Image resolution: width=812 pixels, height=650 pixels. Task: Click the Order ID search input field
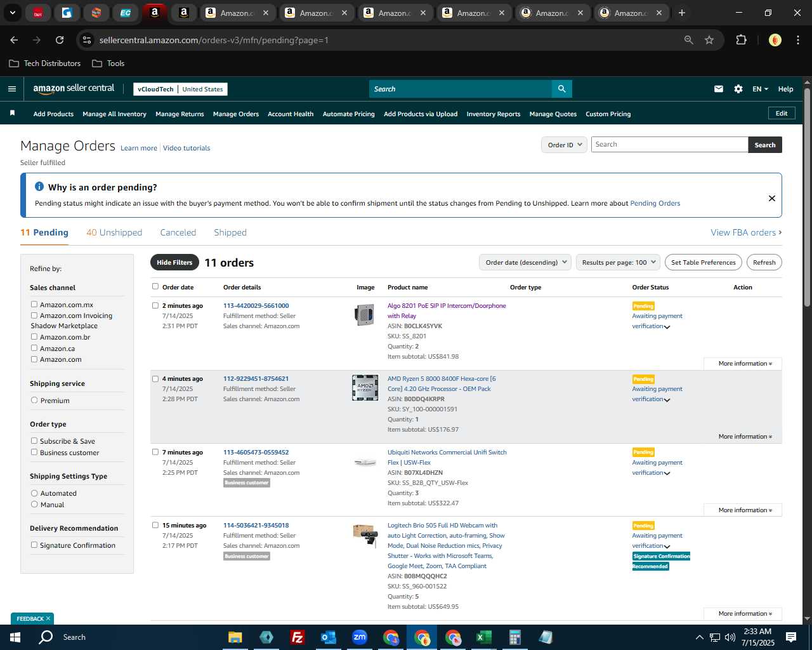tap(669, 145)
